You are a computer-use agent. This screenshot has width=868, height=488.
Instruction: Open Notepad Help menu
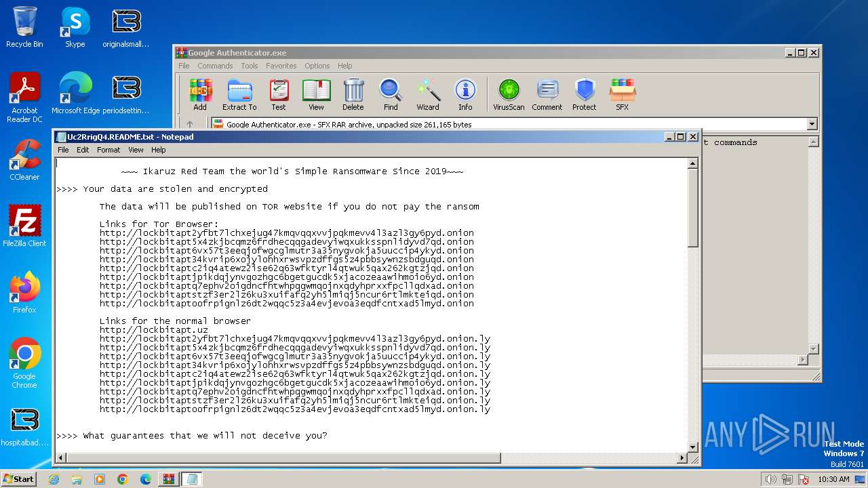coord(158,150)
